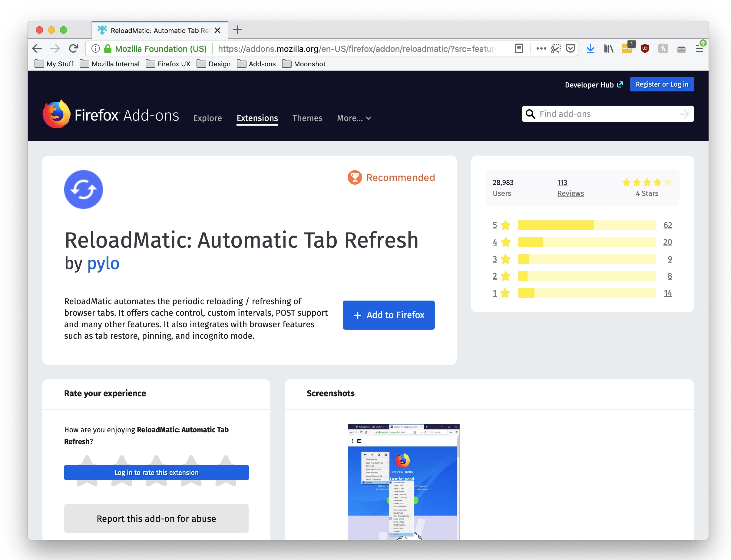Open a new browser tab
Viewport: 731px width, 560px height.
point(237,30)
